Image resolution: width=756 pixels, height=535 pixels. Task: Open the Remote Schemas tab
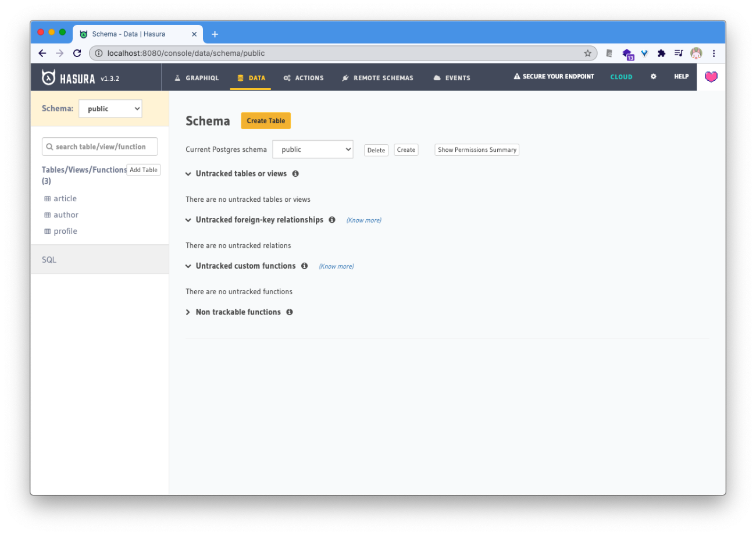[378, 77]
